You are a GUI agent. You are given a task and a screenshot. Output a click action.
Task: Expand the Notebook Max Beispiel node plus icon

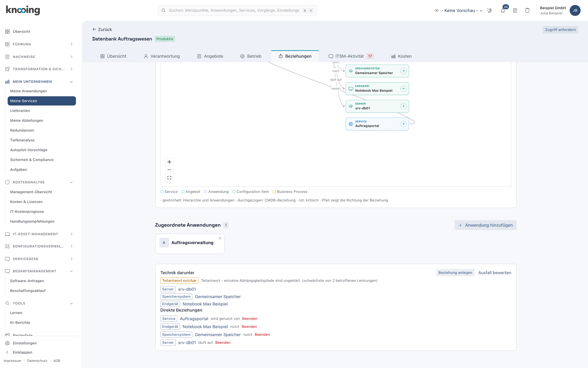(x=403, y=89)
